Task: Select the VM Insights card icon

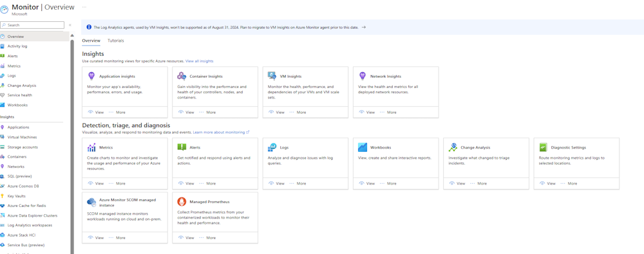Action: 272,76
